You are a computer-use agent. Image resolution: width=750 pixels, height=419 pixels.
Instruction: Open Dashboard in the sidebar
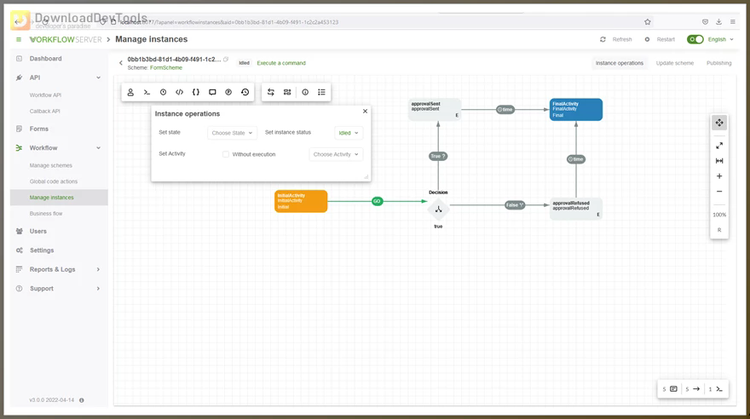pos(45,58)
